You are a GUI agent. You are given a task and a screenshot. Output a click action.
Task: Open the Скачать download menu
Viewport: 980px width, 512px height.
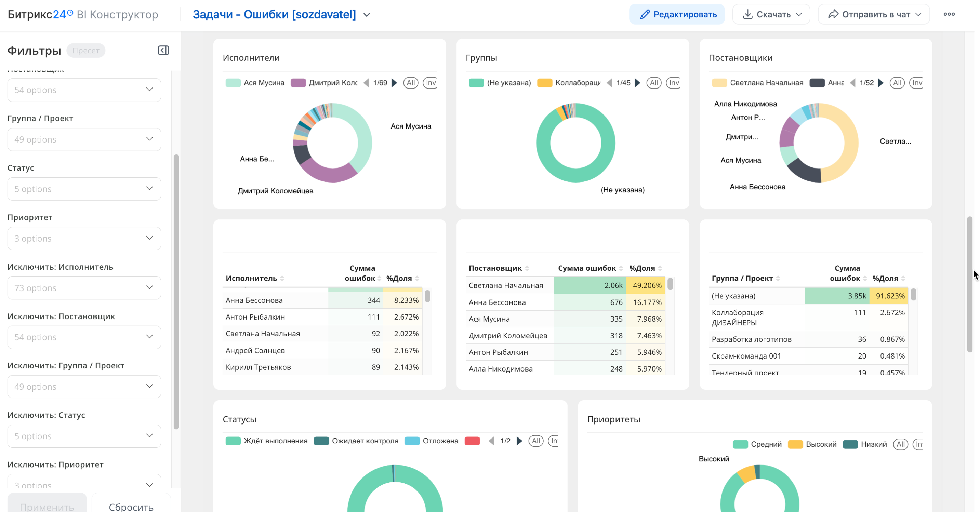coord(771,14)
